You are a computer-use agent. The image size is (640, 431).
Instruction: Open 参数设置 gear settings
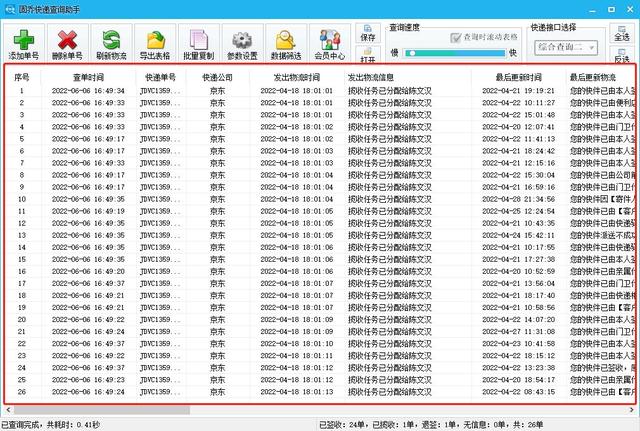pyautogui.click(x=242, y=40)
